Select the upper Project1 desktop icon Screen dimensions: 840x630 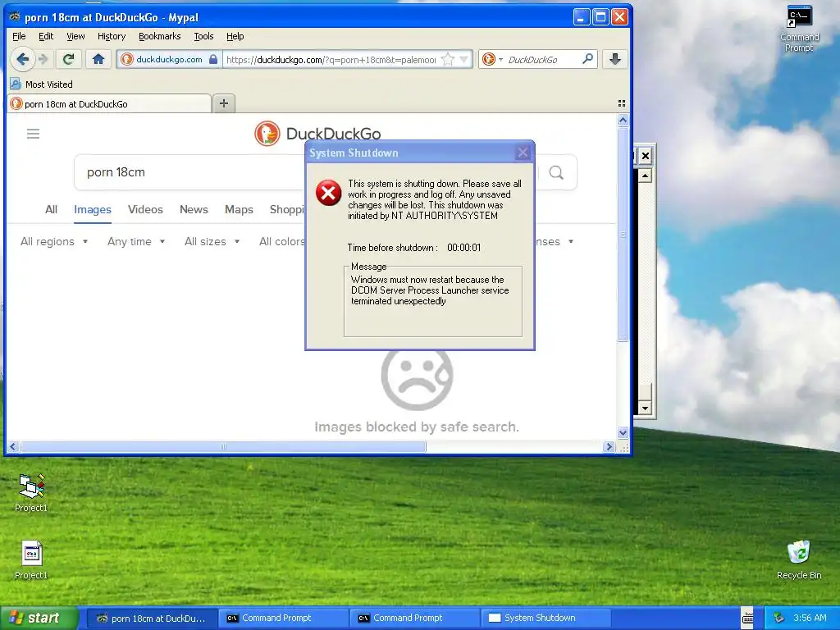pyautogui.click(x=31, y=493)
